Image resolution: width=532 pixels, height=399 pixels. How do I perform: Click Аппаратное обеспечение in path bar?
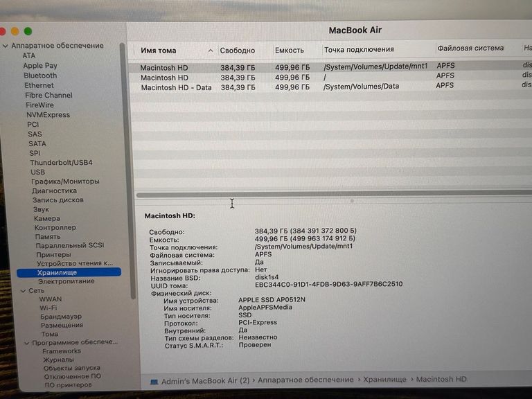click(x=305, y=380)
